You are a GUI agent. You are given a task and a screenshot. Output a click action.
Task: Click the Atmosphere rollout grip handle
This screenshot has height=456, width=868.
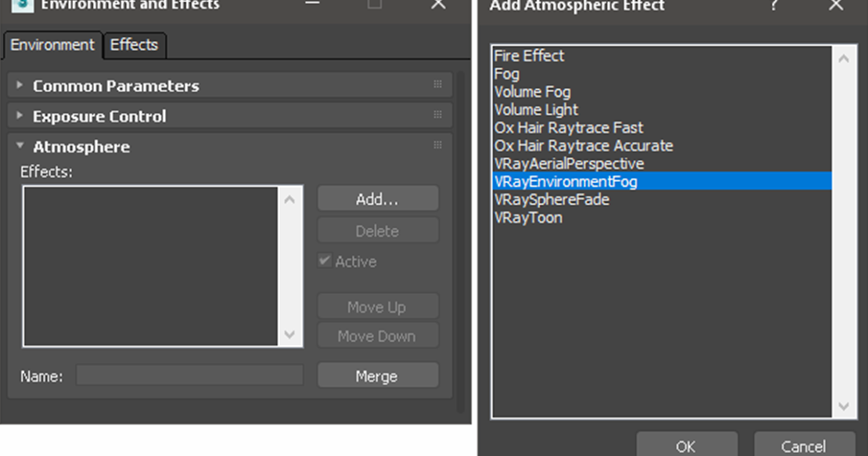pyautogui.click(x=438, y=145)
